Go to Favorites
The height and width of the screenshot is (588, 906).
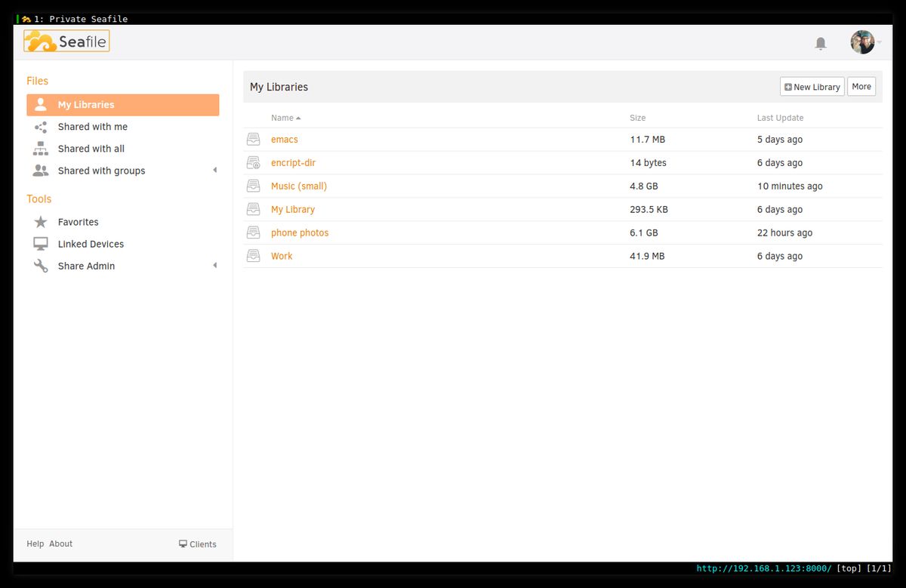coord(79,222)
